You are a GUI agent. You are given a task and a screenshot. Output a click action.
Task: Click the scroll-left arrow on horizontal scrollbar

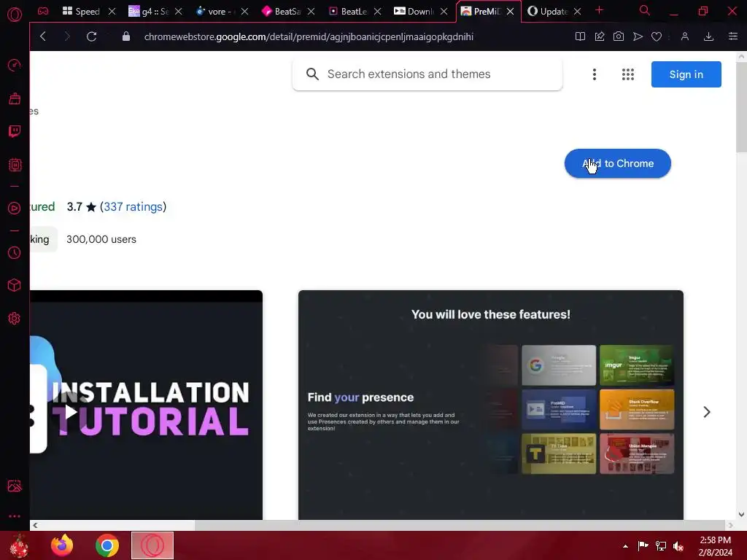[35, 525]
